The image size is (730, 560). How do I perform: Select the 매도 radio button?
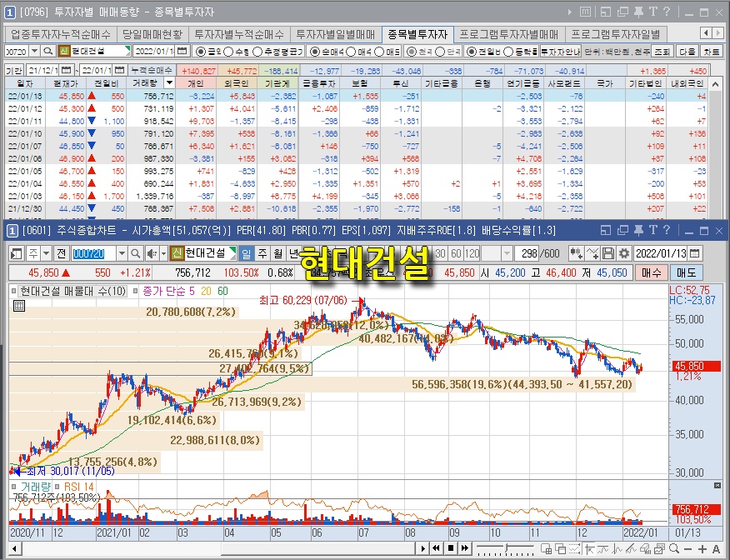(x=380, y=52)
